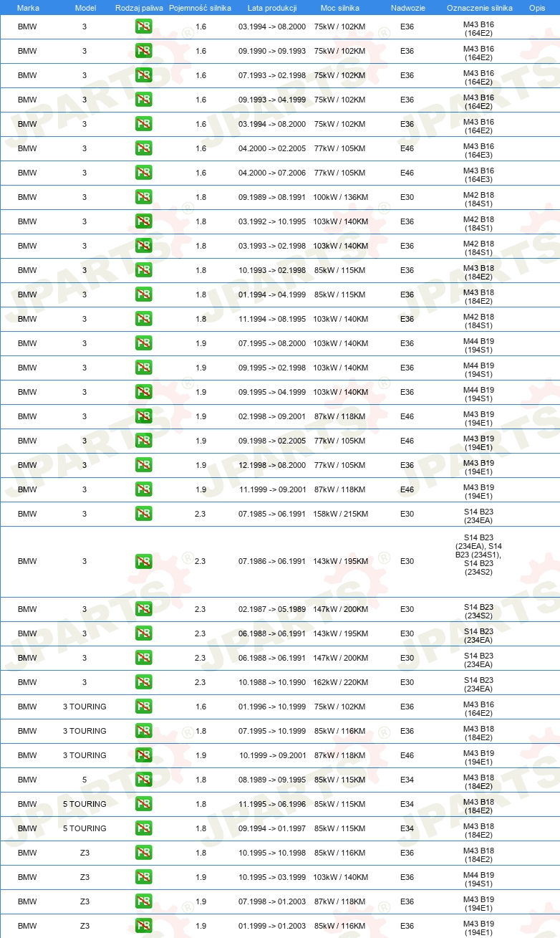Select PB icon in row 01.1994 -> 04.1999
The height and width of the screenshot is (938, 560).
pyautogui.click(x=143, y=295)
